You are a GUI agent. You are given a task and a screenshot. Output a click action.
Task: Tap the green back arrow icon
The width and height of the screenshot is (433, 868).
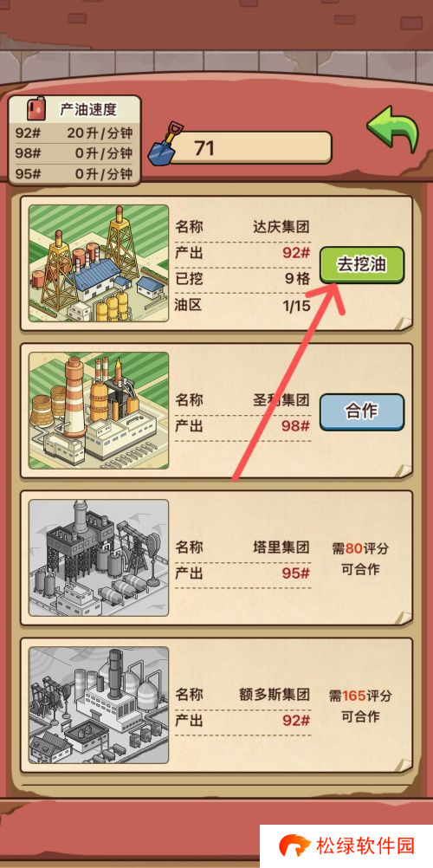pos(394,129)
